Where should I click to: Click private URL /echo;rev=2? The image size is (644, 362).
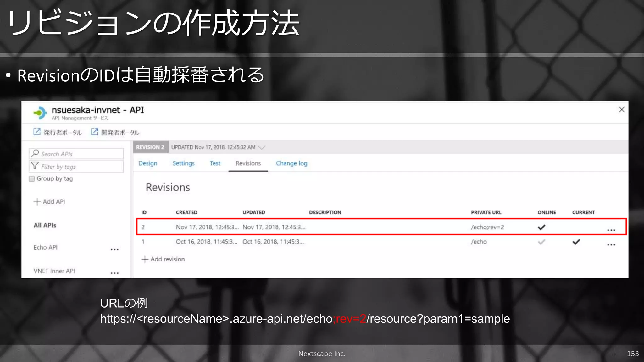[x=487, y=227]
